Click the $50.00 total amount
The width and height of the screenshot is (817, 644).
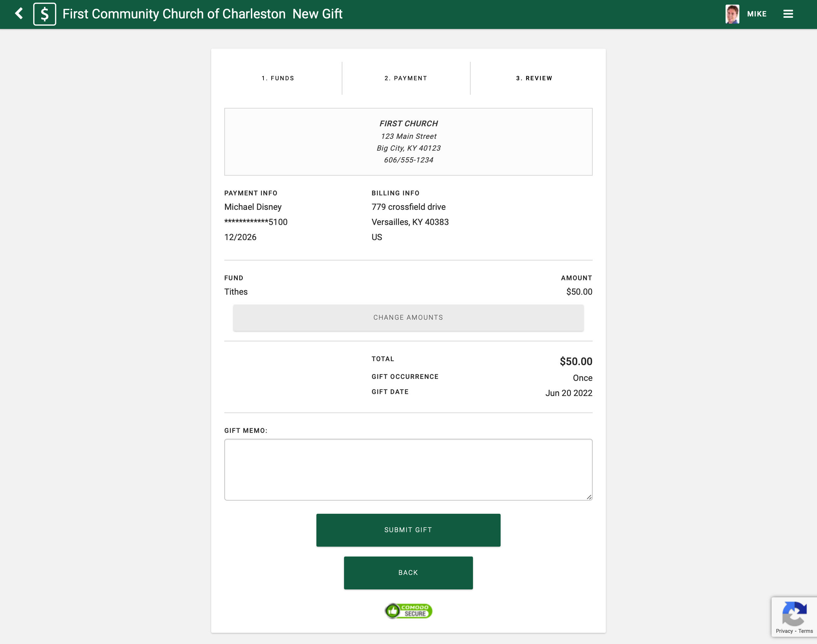pos(576,361)
